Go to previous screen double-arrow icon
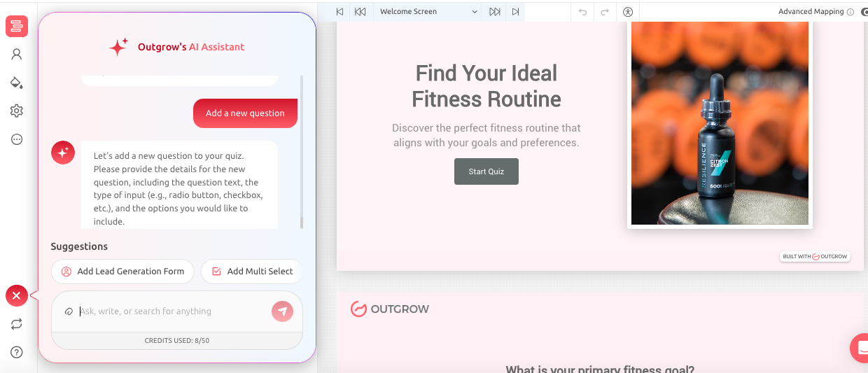The image size is (868, 373). coord(360,12)
